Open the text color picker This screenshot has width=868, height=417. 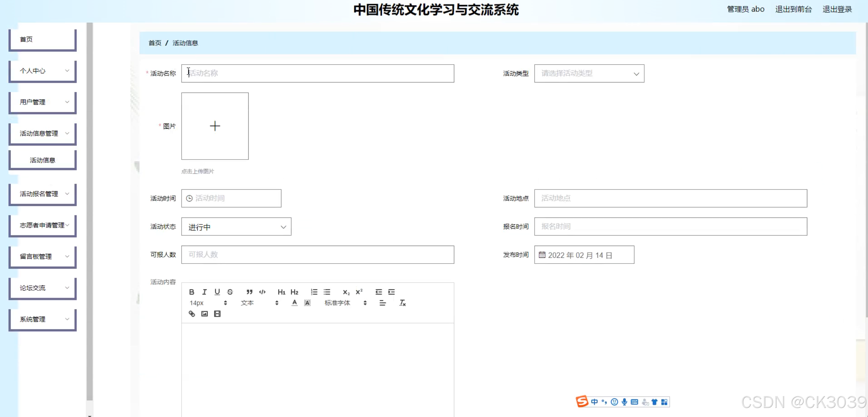pos(294,303)
